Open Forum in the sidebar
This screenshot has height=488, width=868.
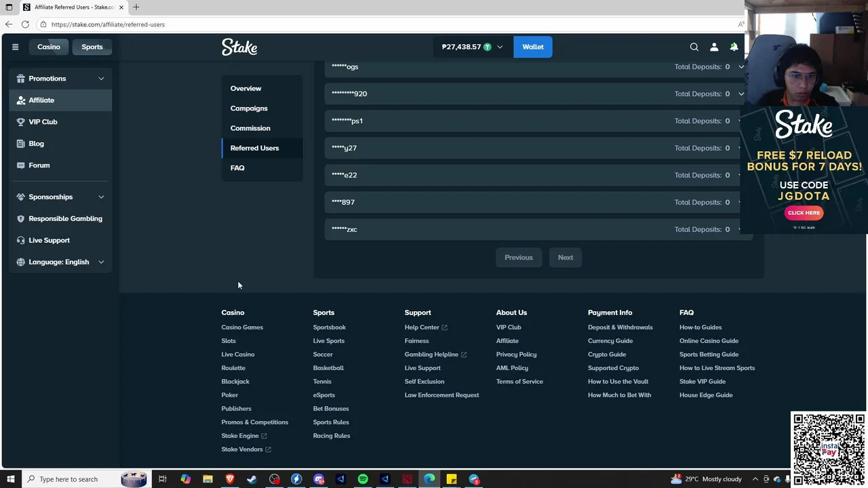pos(60,165)
